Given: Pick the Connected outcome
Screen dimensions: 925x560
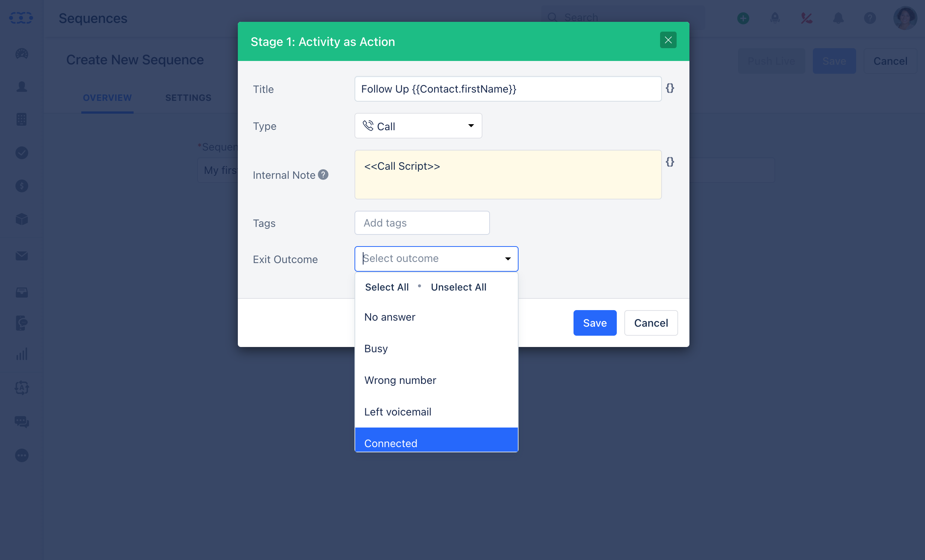Looking at the screenshot, I should (x=436, y=440).
